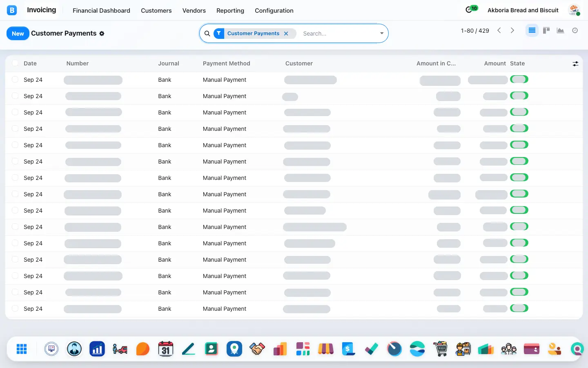Click the Invoicing app logo
This screenshot has width=588, height=368.
pyautogui.click(x=12, y=10)
